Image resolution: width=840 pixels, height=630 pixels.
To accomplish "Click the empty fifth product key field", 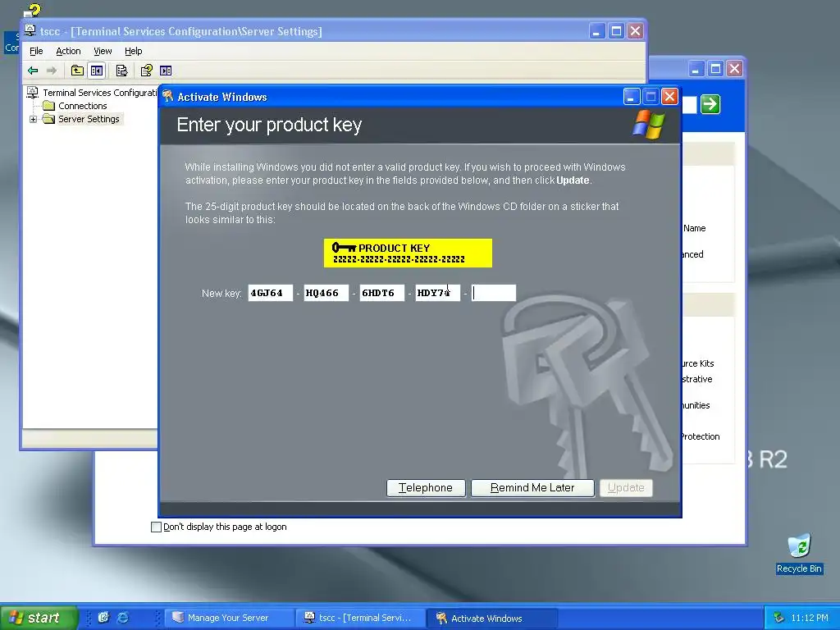I will point(493,293).
